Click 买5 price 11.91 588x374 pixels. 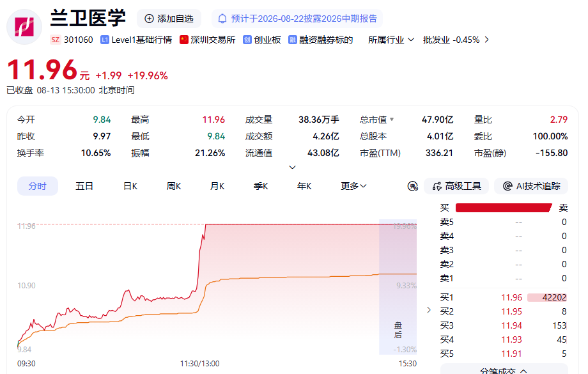point(511,354)
